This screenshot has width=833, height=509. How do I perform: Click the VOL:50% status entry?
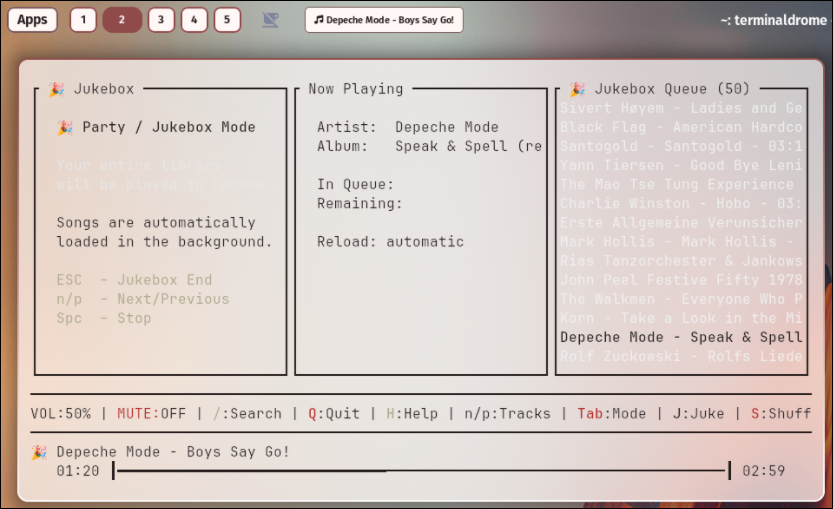pos(61,414)
